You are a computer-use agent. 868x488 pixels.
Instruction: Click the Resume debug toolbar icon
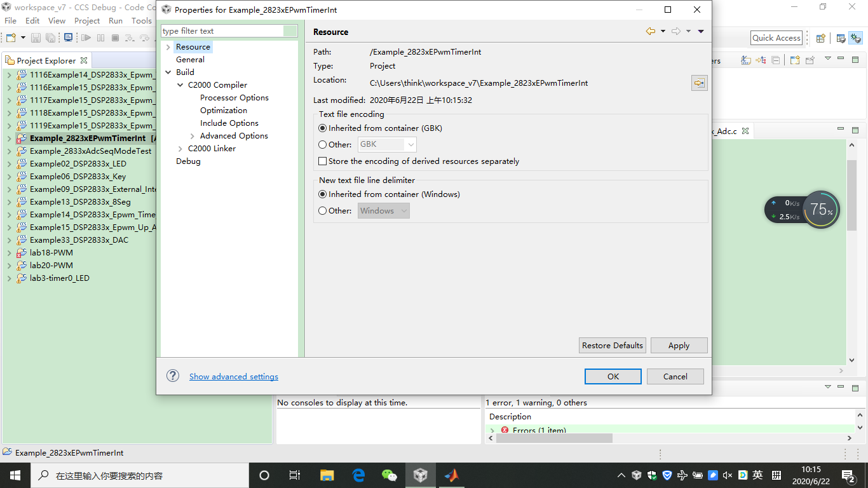tap(86, 38)
